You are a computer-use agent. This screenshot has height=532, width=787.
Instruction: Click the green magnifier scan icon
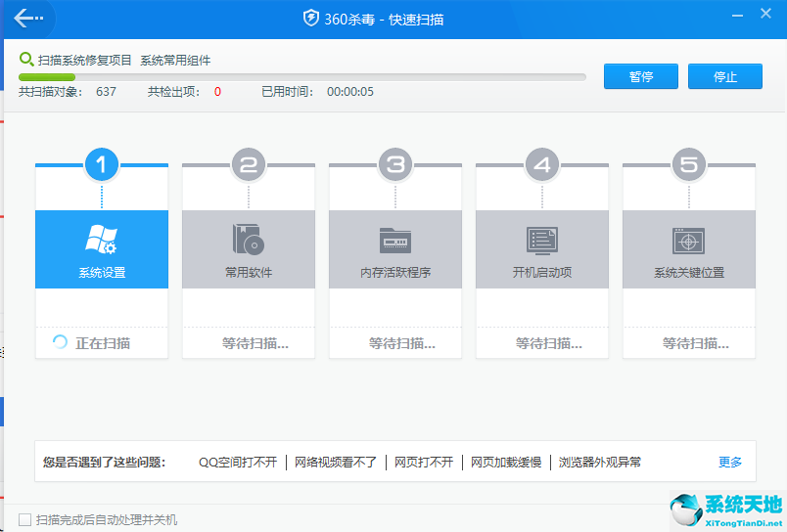(x=26, y=60)
